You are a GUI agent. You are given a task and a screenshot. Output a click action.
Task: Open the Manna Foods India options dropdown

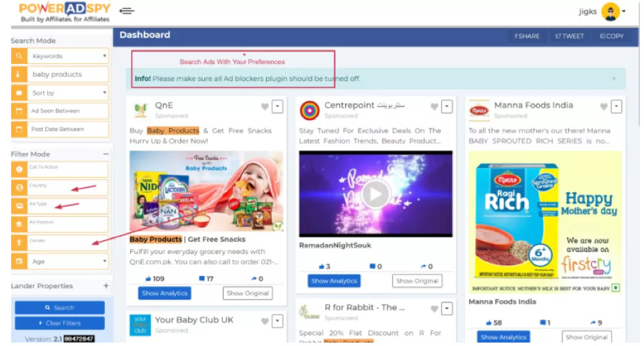point(617,107)
